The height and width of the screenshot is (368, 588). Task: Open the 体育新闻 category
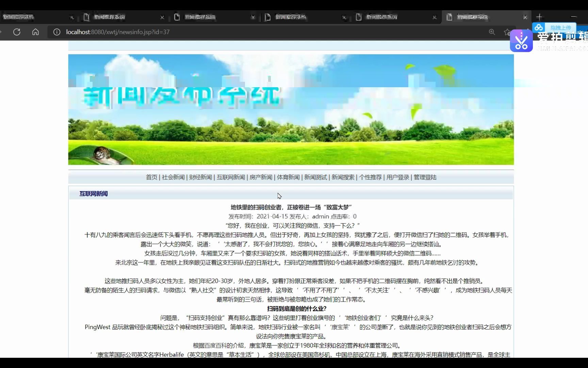click(288, 177)
